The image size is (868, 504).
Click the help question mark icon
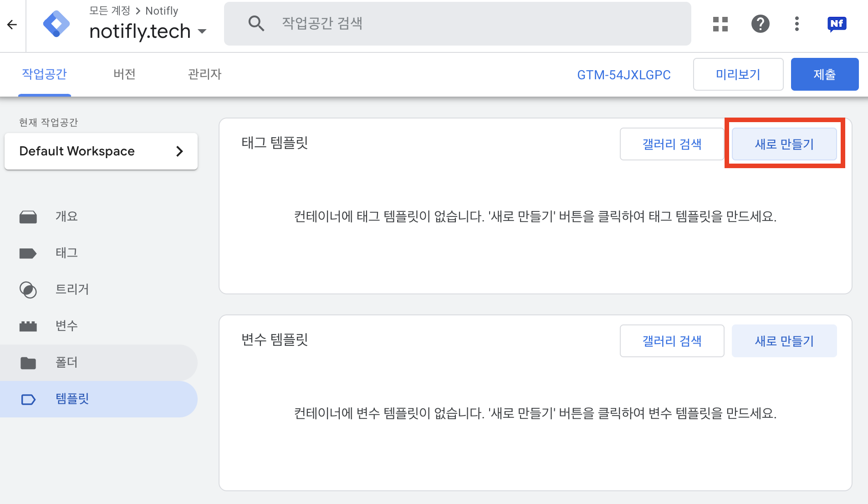coord(760,24)
